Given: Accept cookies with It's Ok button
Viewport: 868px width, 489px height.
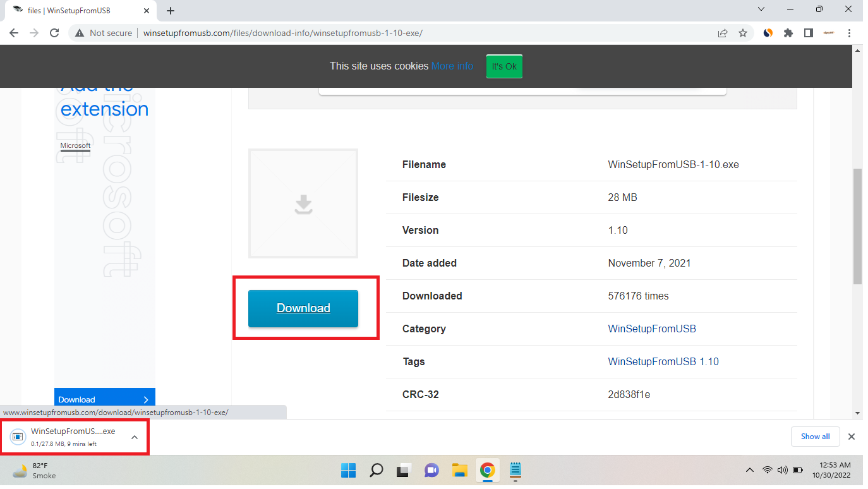Looking at the screenshot, I should 504,66.
